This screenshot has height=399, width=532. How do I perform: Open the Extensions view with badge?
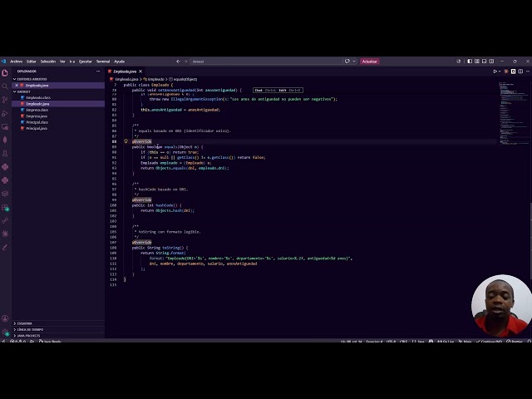(x=5, y=207)
